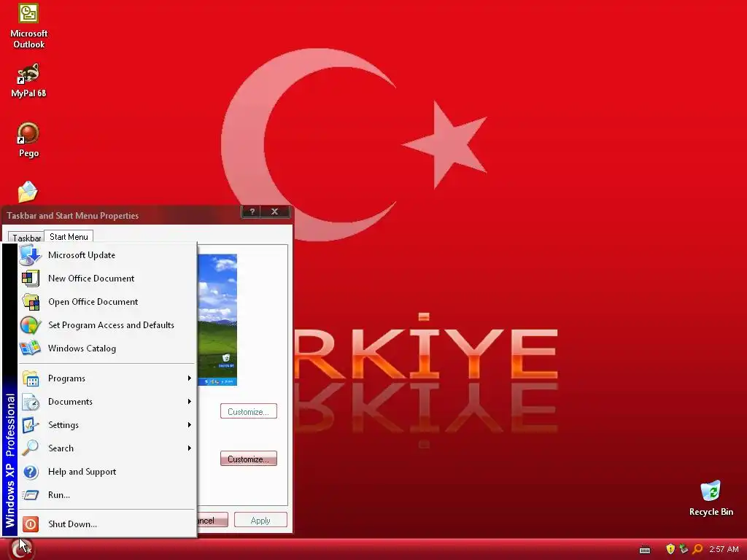Screen dimensions: 747x560
Task: Click the 2:57 AM taskbar clock
Action: [724, 549]
